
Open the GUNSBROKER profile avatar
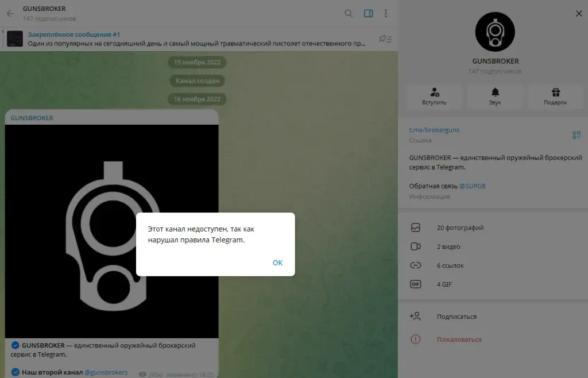click(x=495, y=32)
